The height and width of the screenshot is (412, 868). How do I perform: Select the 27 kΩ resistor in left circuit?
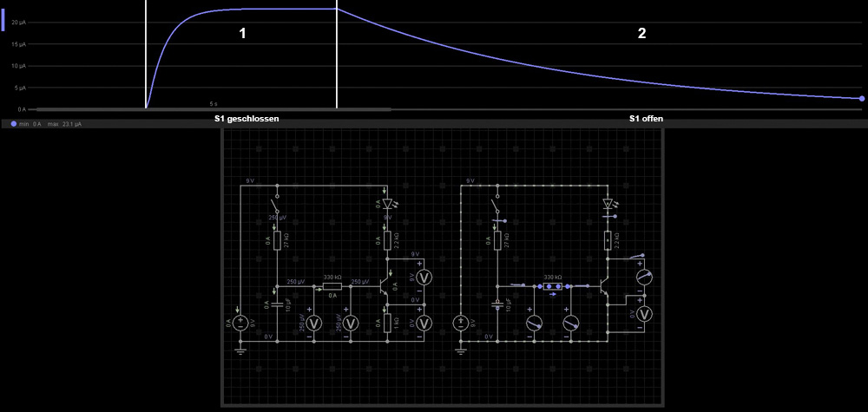[x=277, y=240]
